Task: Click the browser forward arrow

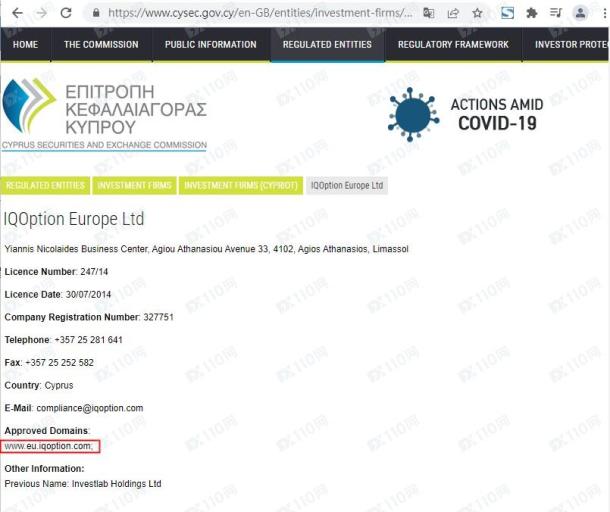Action: (x=41, y=13)
